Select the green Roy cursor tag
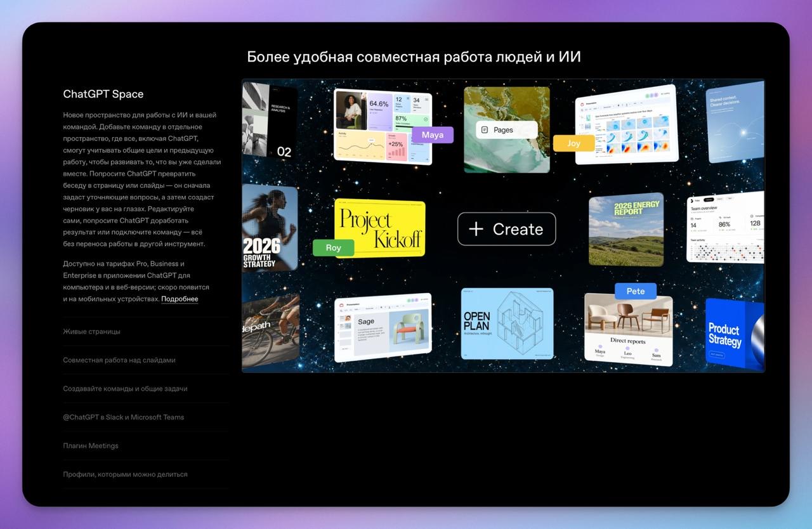Viewport: 812px width, 529px height. pos(333,248)
